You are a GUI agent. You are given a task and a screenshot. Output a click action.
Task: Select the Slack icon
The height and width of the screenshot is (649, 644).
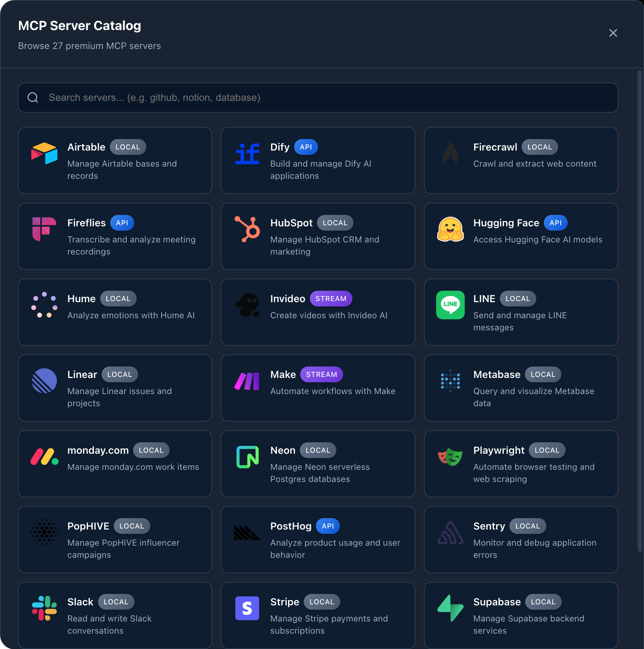click(x=44, y=609)
